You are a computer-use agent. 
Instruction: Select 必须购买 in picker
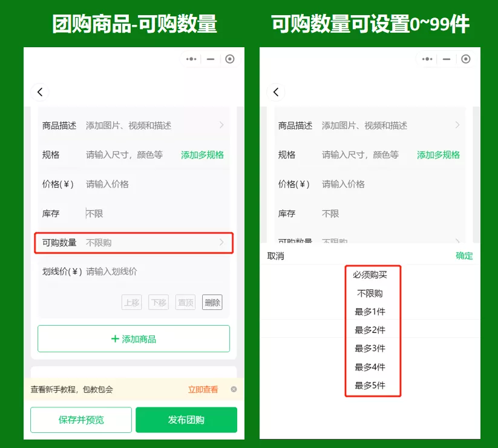tap(370, 275)
